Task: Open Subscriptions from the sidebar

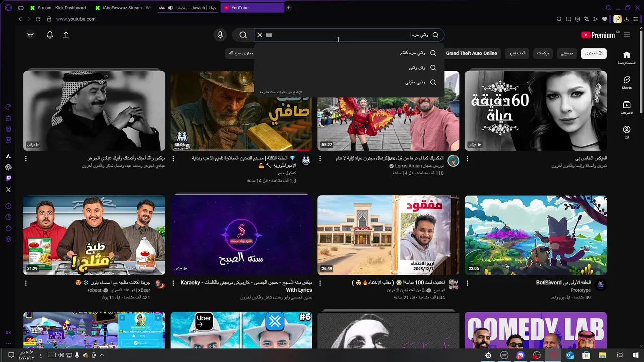Action: (627, 108)
